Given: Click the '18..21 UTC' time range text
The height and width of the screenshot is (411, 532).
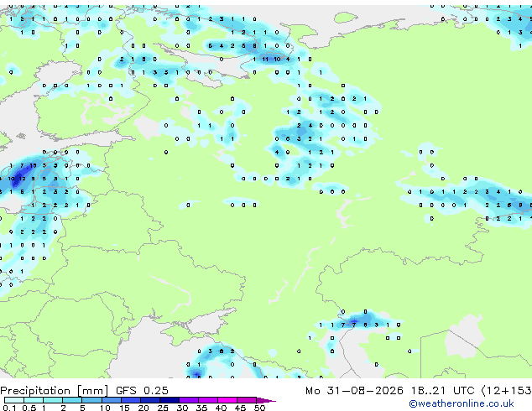Looking at the screenshot, I should 442,391.
